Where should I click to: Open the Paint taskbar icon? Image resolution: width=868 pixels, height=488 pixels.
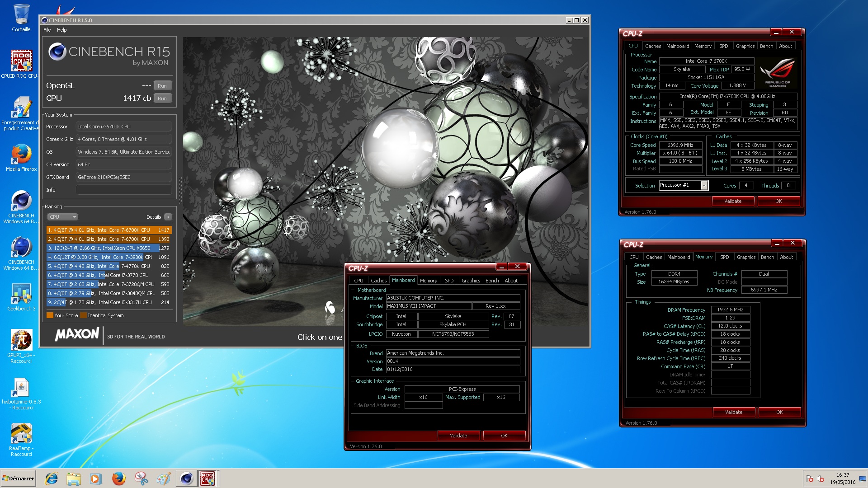click(164, 479)
